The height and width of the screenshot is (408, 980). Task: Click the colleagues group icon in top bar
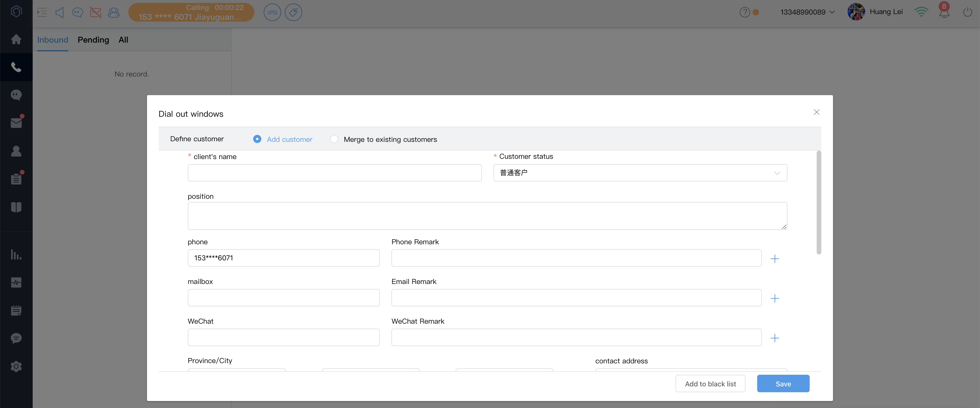[x=114, y=12]
